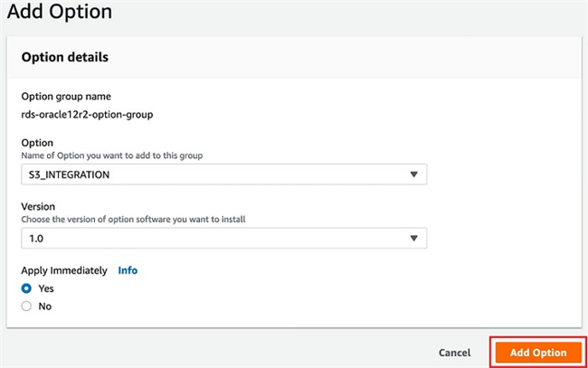
Task: Click the orange Add Option button
Action: point(538,353)
